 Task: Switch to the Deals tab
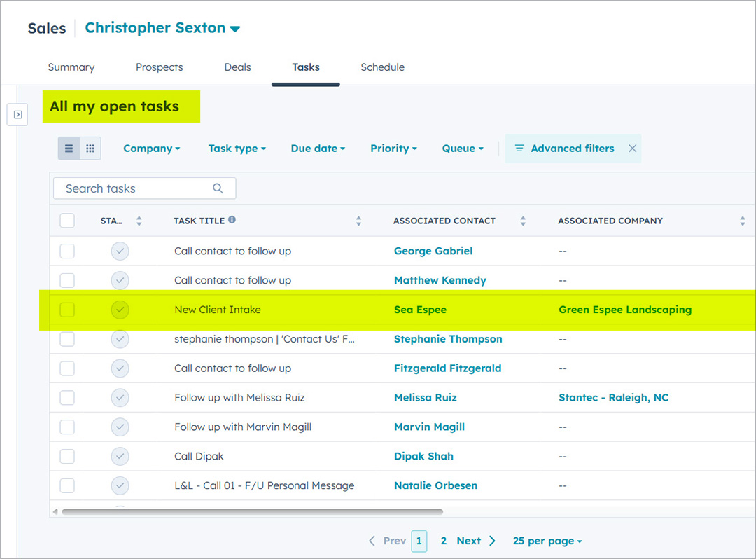pyautogui.click(x=237, y=67)
